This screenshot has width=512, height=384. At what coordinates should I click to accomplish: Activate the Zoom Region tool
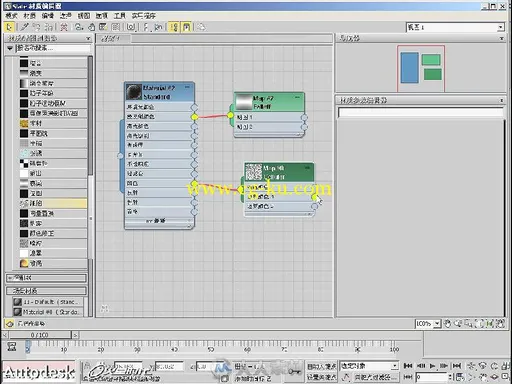coord(468,323)
